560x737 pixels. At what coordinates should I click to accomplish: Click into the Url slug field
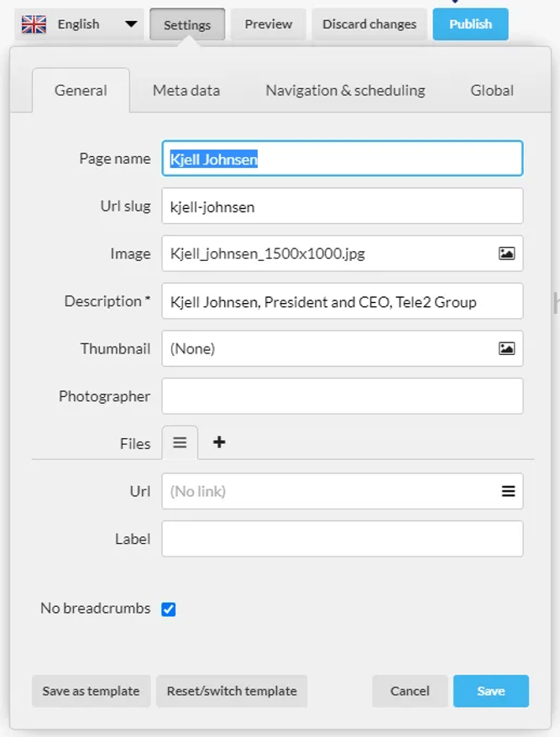pyautogui.click(x=343, y=206)
